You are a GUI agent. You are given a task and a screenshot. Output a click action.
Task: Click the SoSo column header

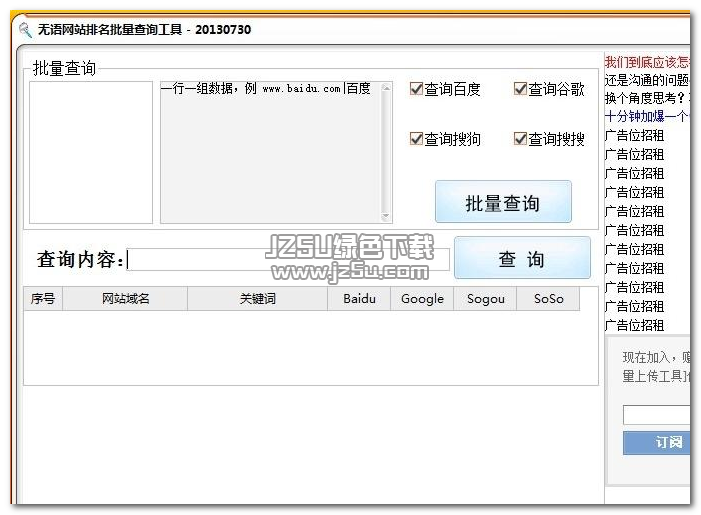pos(548,299)
